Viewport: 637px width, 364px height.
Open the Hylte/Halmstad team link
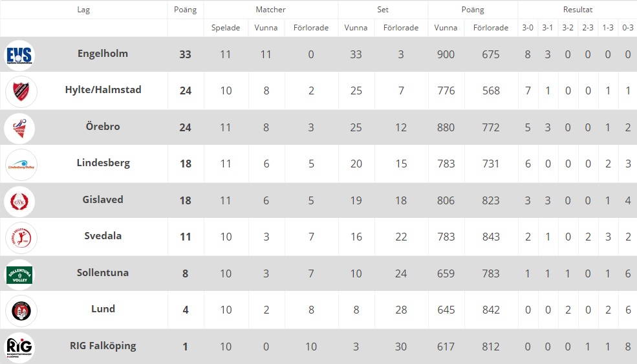103,90
